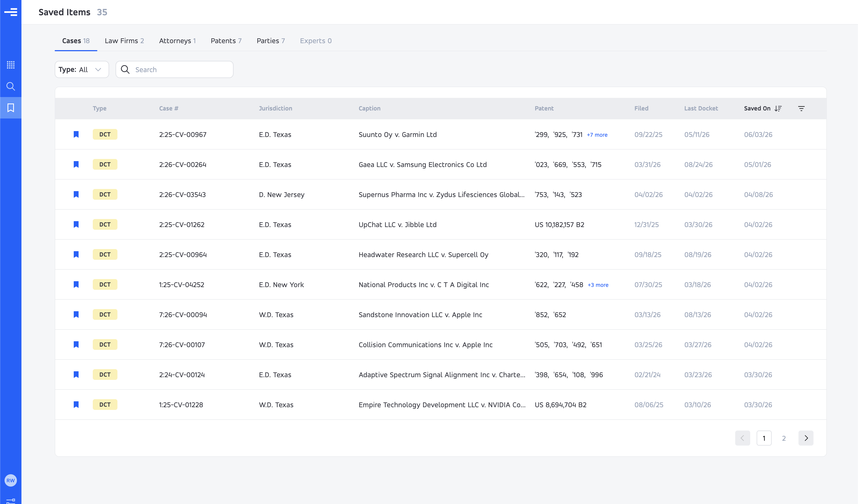Remove the bookmark on Empire Technology v. NVIDIA
858x504 pixels.
click(x=76, y=404)
